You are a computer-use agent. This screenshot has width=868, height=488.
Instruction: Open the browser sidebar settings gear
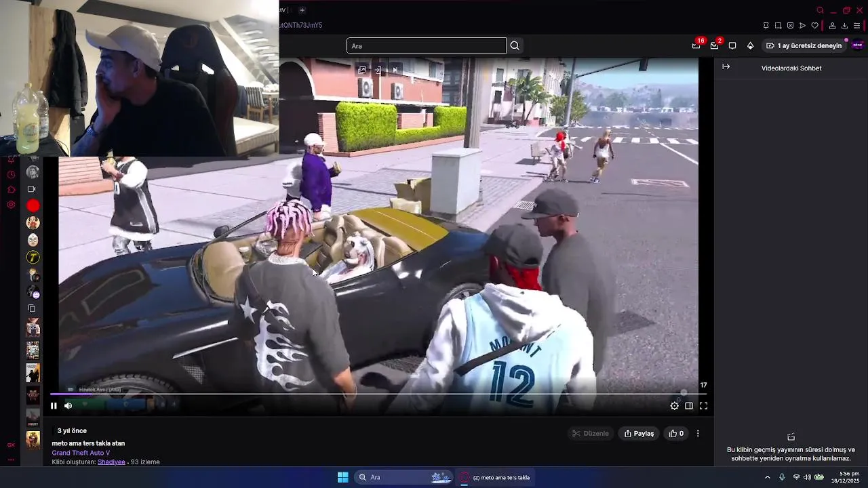tap(11, 205)
